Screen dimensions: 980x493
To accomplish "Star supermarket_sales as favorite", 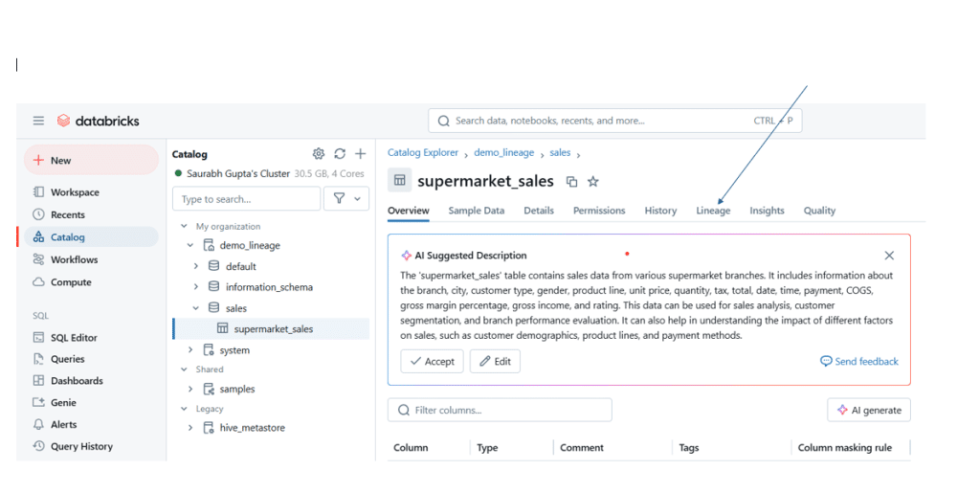I will tap(592, 182).
